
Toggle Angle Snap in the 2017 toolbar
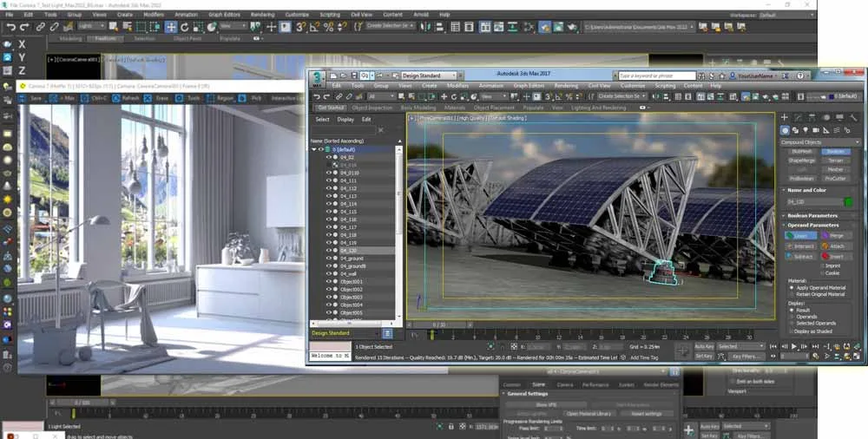point(558,96)
